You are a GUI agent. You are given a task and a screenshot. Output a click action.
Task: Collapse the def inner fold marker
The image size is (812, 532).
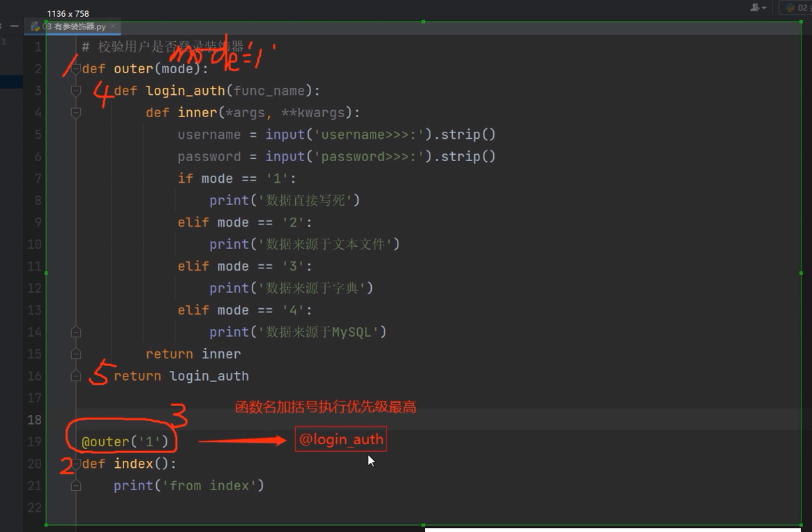pyautogui.click(x=75, y=113)
